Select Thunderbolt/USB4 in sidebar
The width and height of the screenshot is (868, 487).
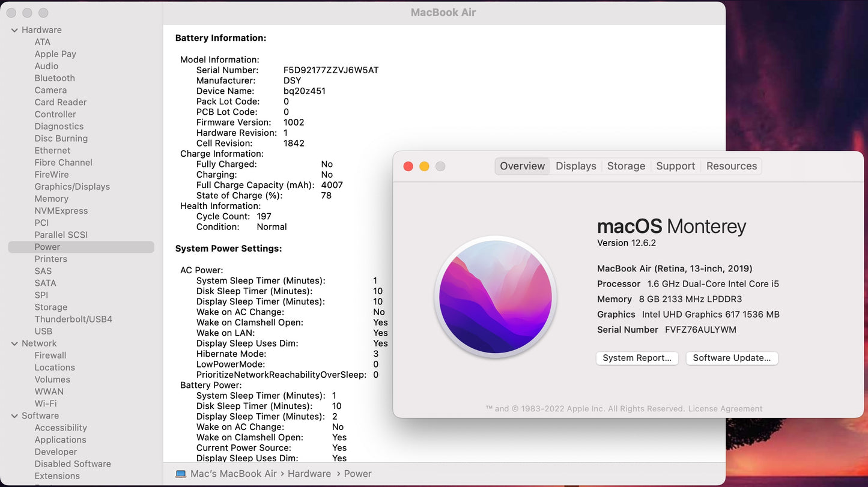[x=73, y=319]
